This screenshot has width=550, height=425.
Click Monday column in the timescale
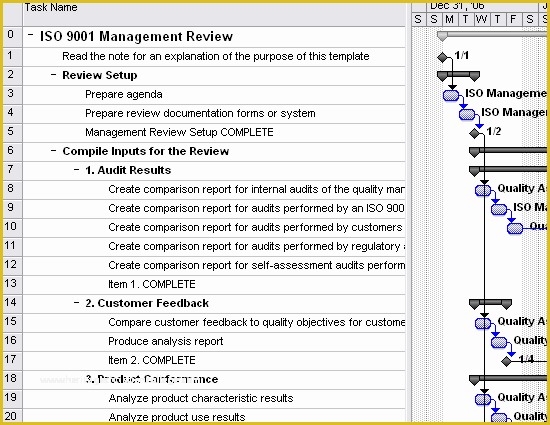(x=450, y=19)
